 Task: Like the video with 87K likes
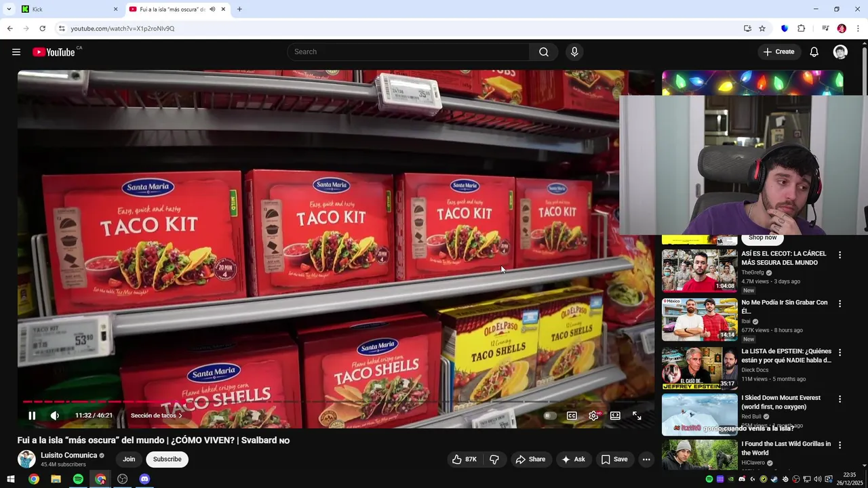[x=465, y=460]
